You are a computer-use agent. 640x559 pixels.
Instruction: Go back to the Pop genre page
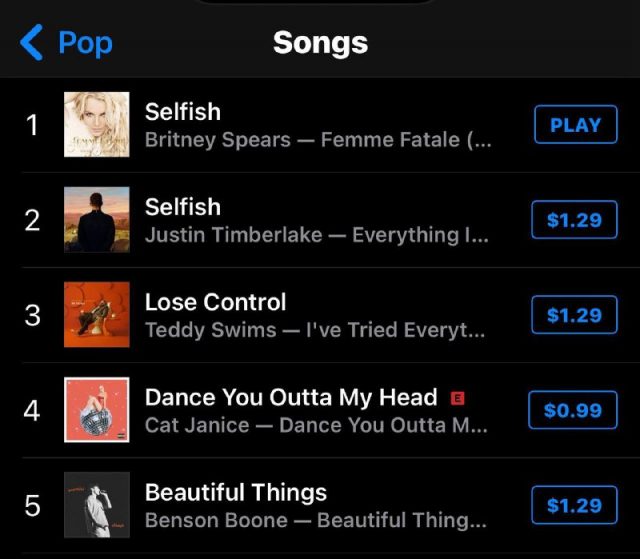[x=66, y=43]
